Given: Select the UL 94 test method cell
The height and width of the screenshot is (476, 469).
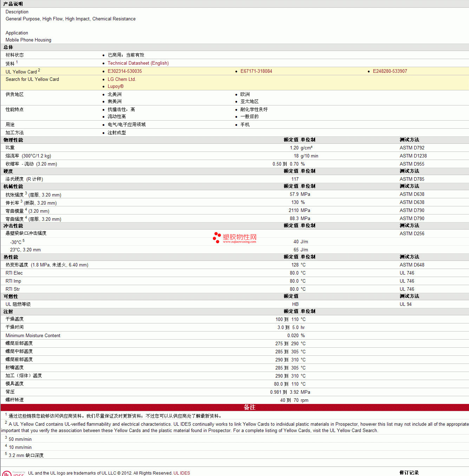Looking at the screenshot, I should pos(405,304).
